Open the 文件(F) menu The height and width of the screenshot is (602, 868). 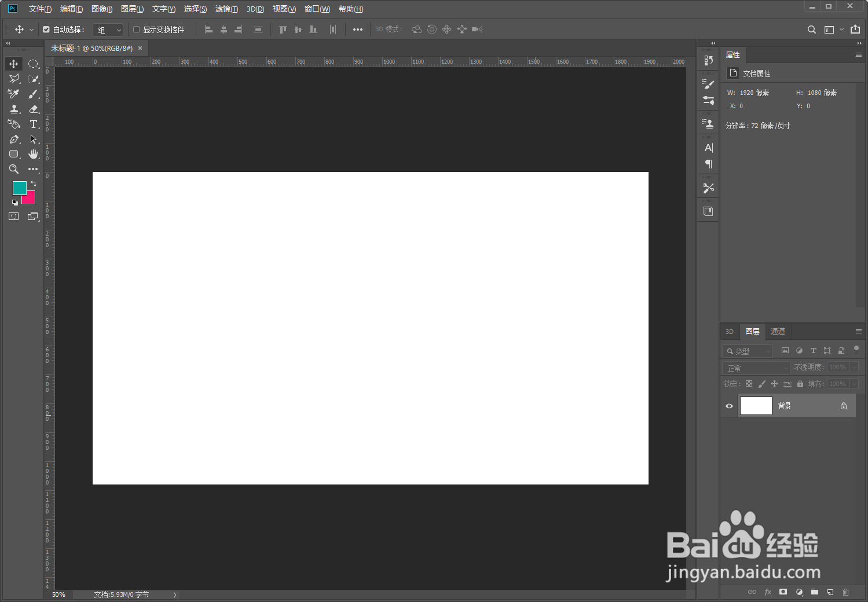[x=40, y=9]
